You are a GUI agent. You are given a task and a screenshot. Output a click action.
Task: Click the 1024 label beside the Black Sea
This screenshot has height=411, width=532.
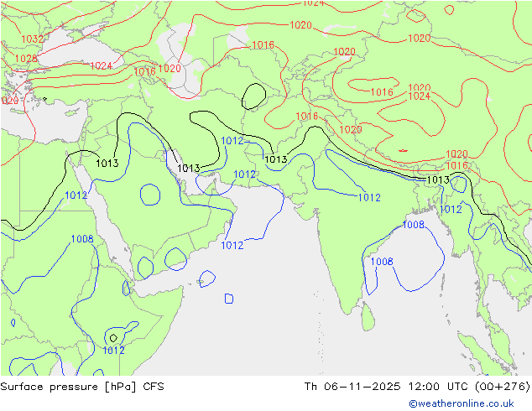coord(101,65)
